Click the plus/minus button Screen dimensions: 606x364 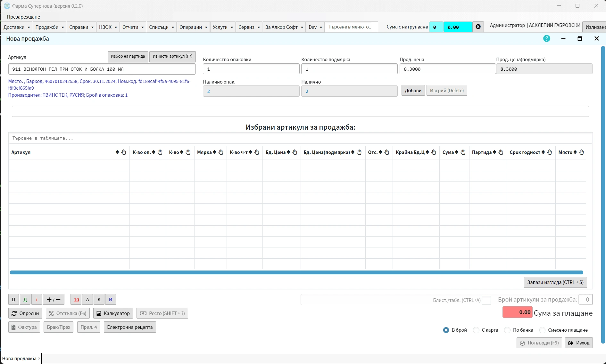(x=54, y=300)
